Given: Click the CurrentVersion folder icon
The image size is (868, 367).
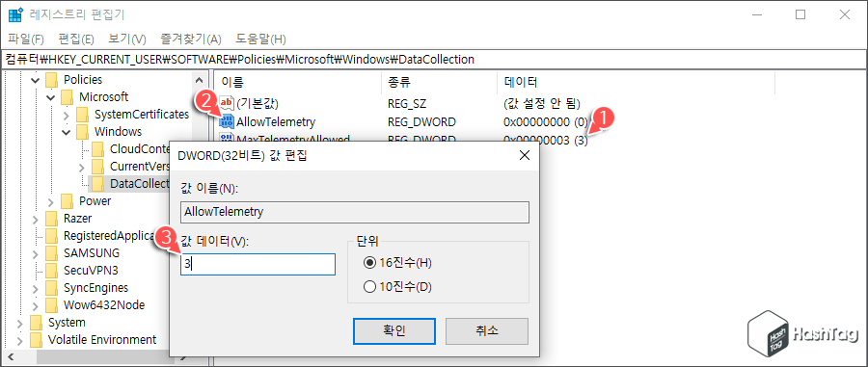Looking at the screenshot, I should [98, 167].
